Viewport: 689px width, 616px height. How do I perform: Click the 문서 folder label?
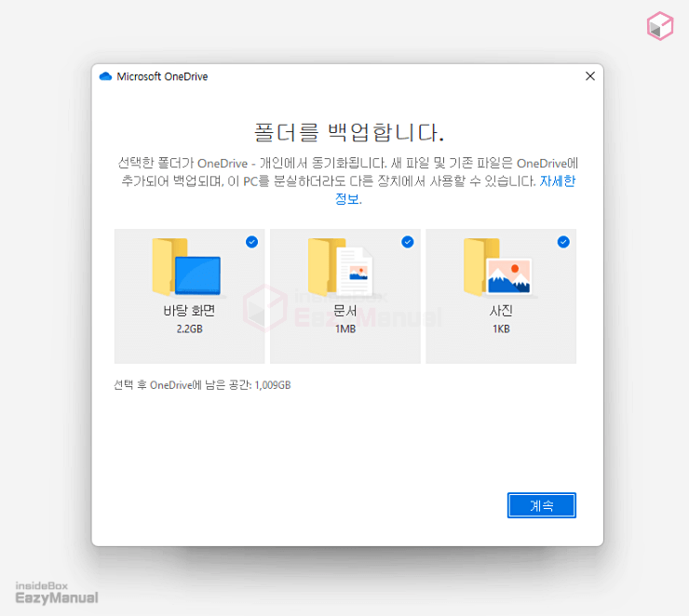(345, 311)
